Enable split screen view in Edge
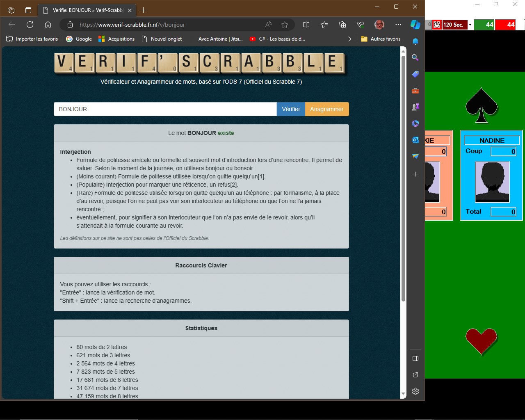Screen dimensions: 525x420 306,25
